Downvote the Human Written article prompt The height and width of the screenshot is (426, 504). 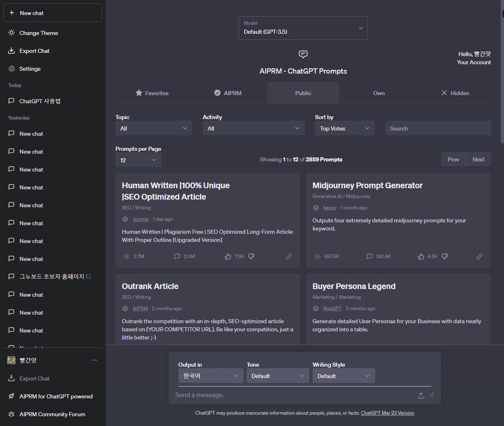[x=251, y=256]
